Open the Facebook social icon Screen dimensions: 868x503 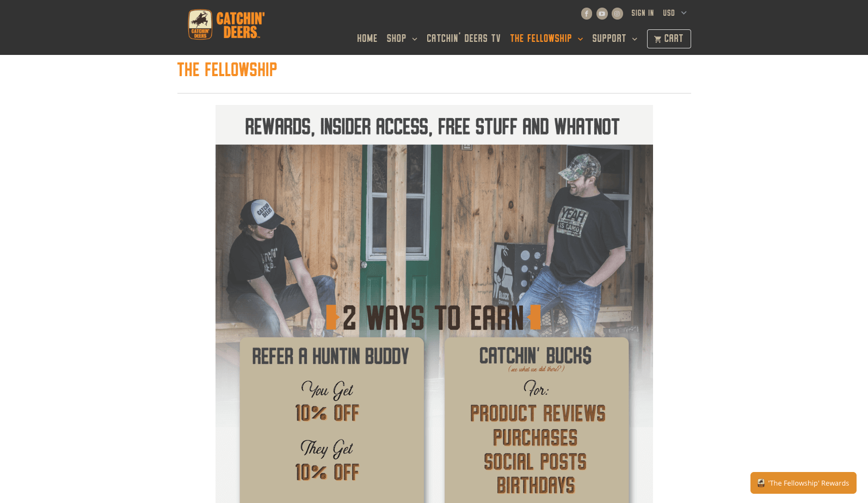[586, 14]
